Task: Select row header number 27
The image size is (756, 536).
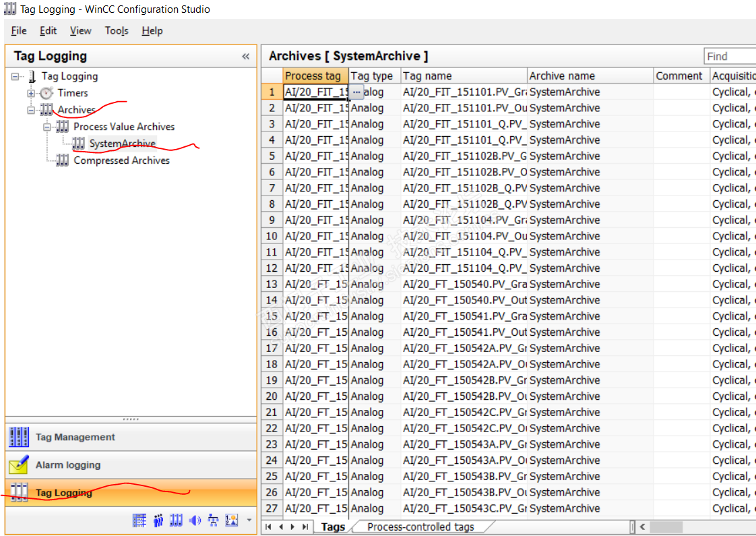Action: tap(272, 508)
